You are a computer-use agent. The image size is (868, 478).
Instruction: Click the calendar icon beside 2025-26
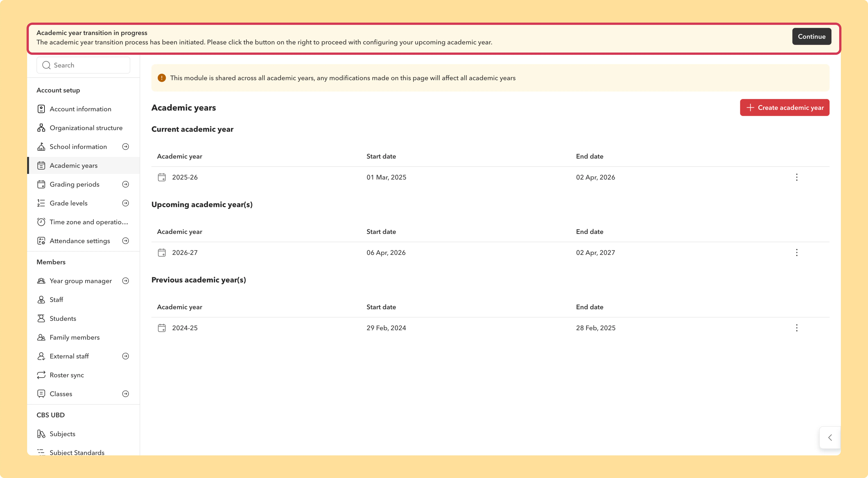point(162,177)
